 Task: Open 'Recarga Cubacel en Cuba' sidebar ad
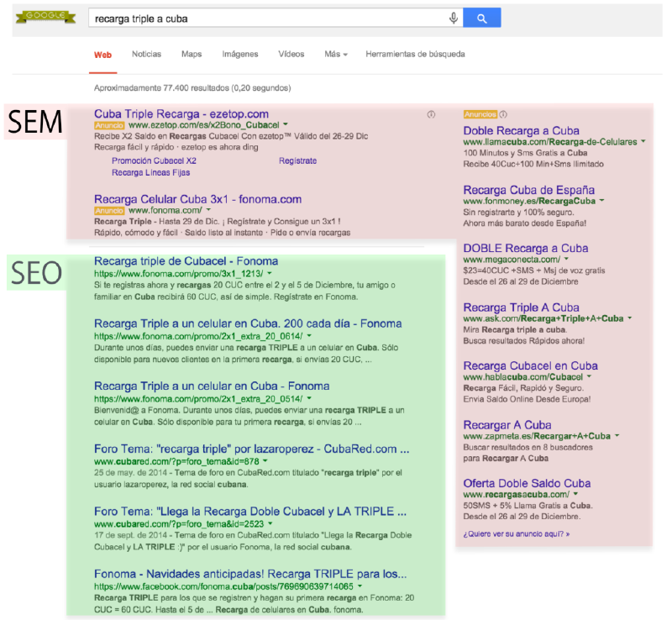tap(531, 365)
